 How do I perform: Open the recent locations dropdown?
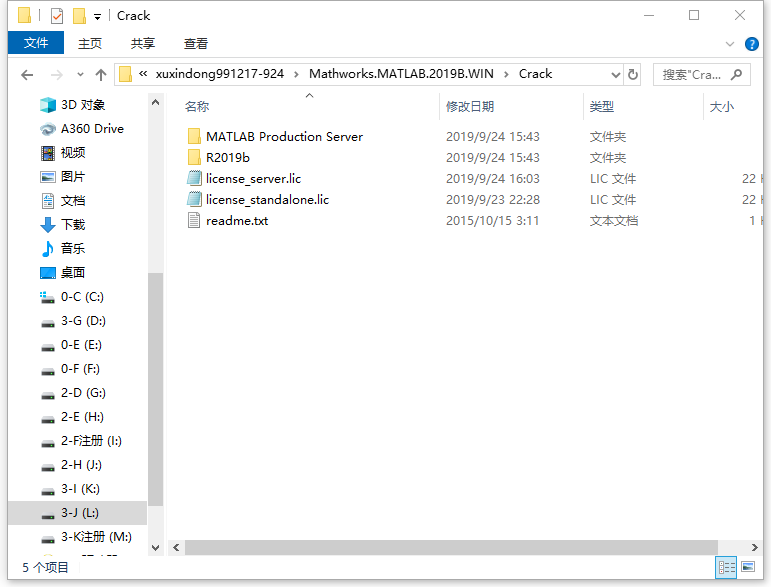[x=80, y=75]
